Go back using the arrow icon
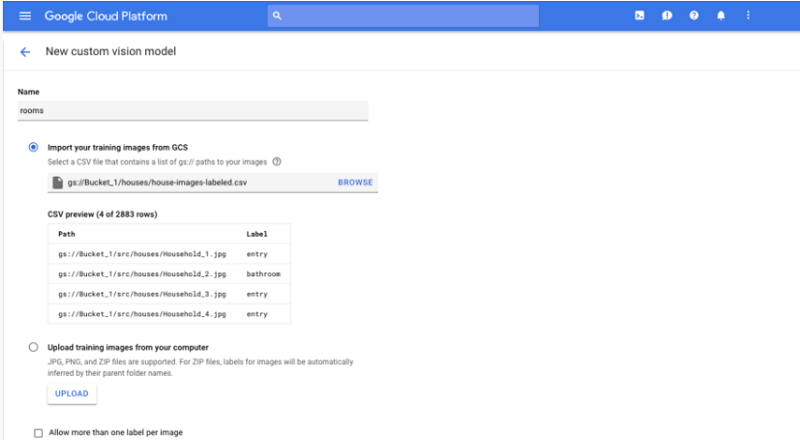Image resolution: width=800 pixels, height=440 pixels. [x=25, y=51]
